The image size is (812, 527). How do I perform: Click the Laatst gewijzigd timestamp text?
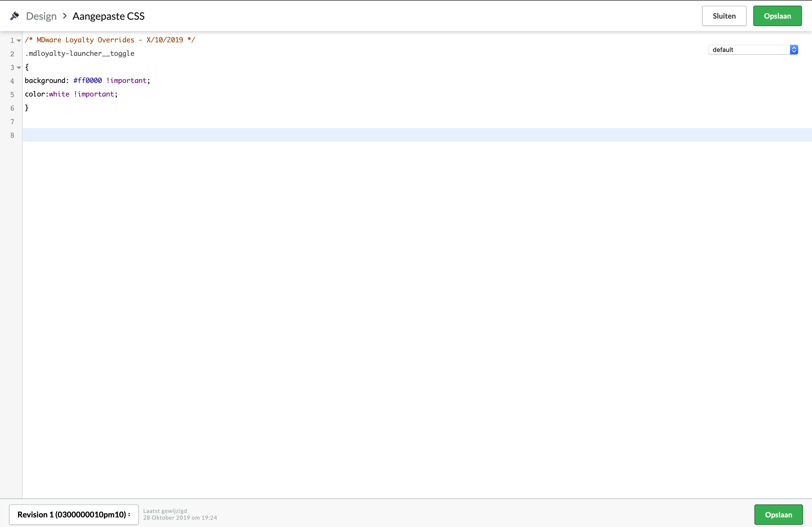[180, 514]
